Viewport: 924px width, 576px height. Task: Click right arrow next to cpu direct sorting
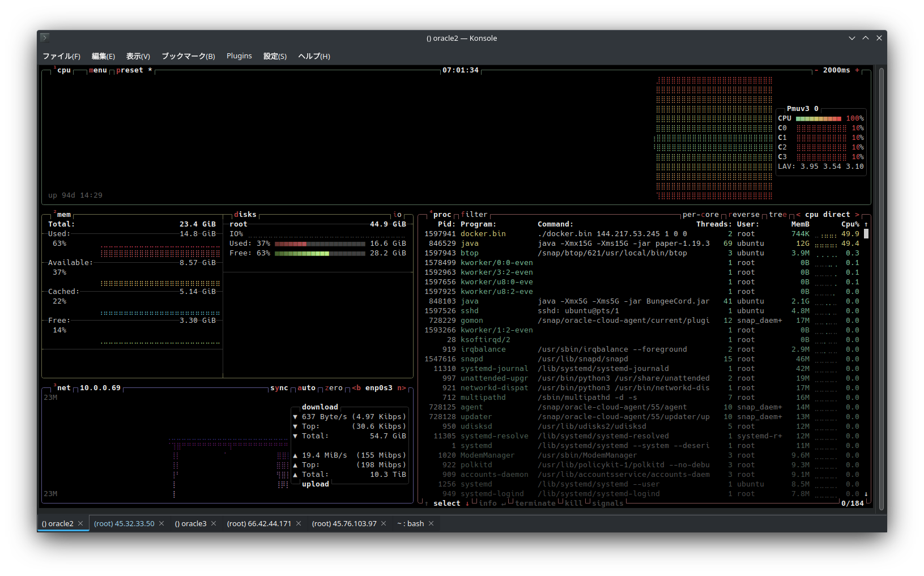(x=857, y=215)
